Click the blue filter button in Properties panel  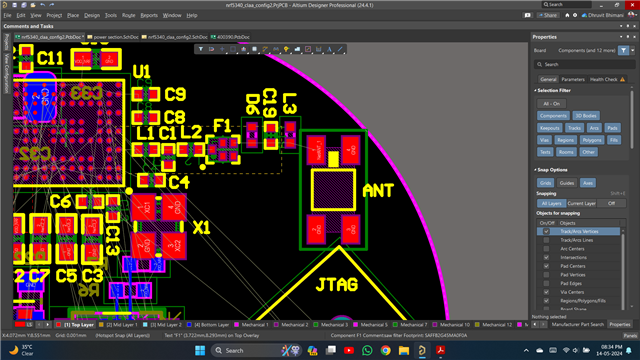(x=623, y=50)
